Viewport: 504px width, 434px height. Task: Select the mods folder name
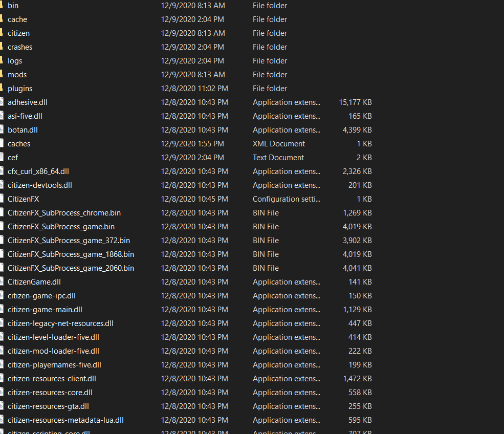coord(17,75)
